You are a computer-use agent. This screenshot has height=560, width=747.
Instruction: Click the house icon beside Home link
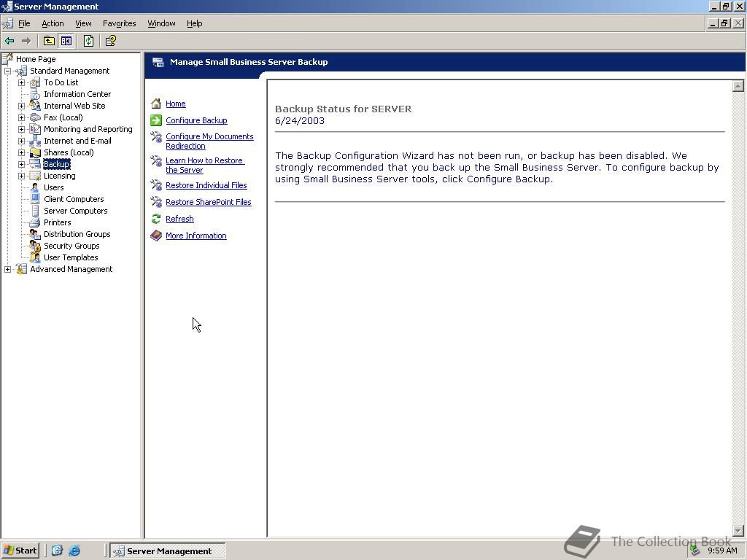156,104
